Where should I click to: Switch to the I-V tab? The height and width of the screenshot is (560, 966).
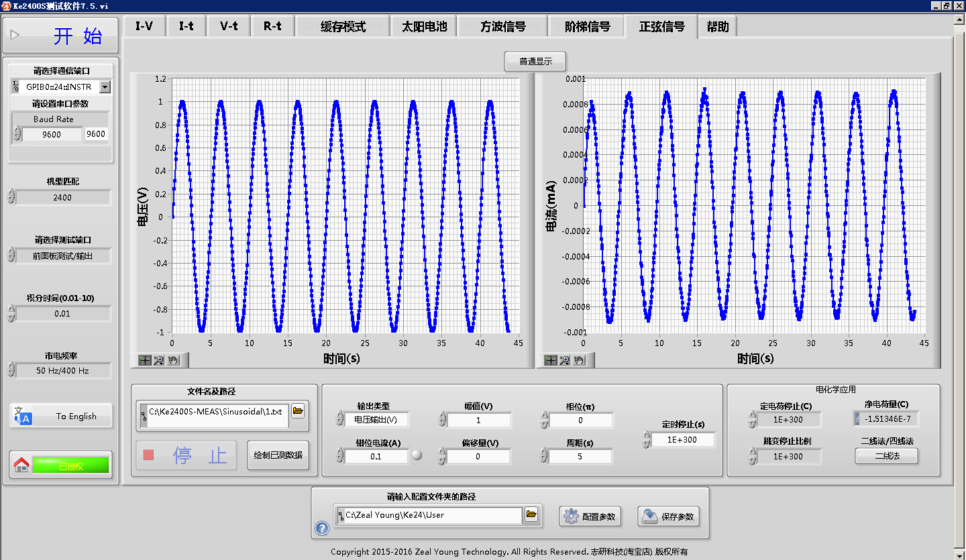pyautogui.click(x=144, y=26)
